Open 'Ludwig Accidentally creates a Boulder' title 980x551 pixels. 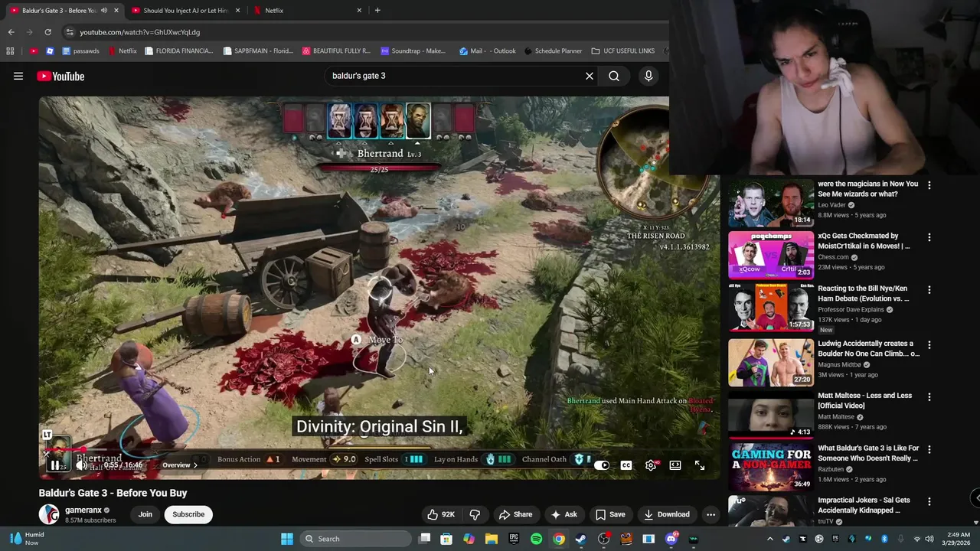(x=868, y=348)
